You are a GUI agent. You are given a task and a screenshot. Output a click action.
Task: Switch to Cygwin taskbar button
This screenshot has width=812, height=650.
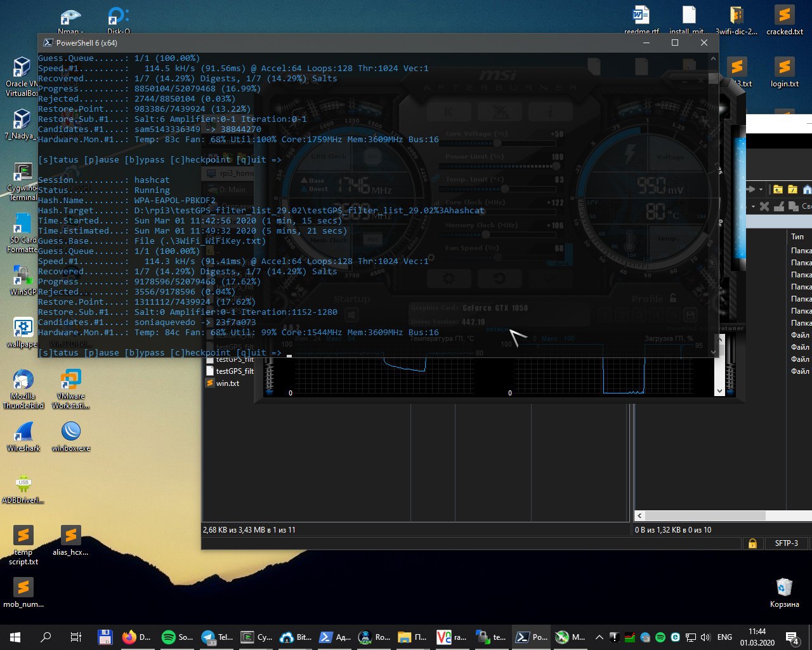pyautogui.click(x=255, y=637)
